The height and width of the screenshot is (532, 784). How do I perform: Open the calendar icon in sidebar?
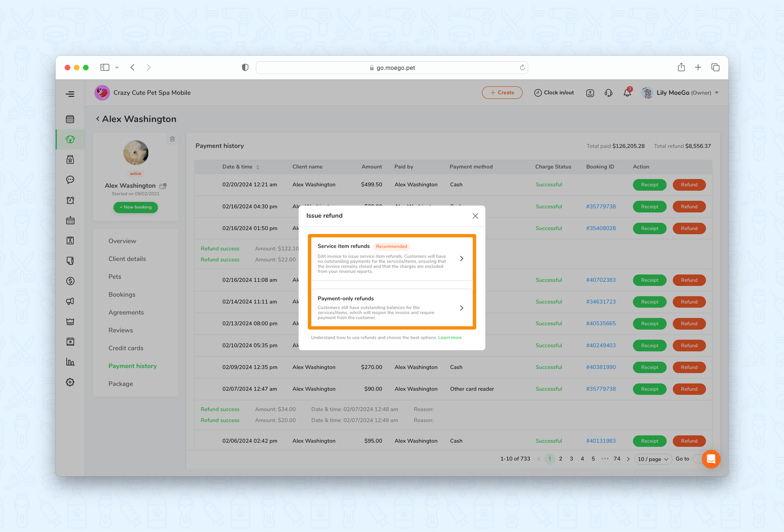point(70,119)
